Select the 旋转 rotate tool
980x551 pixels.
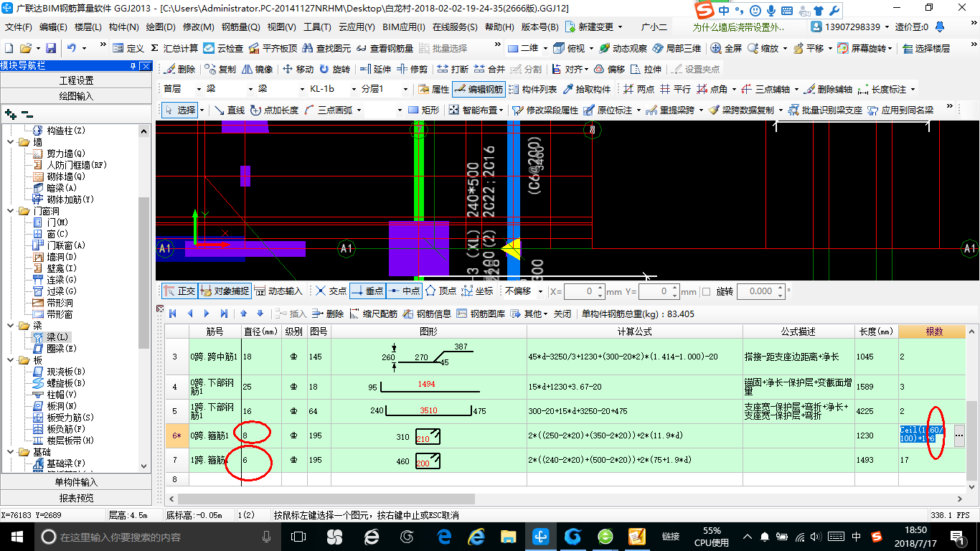tap(335, 69)
